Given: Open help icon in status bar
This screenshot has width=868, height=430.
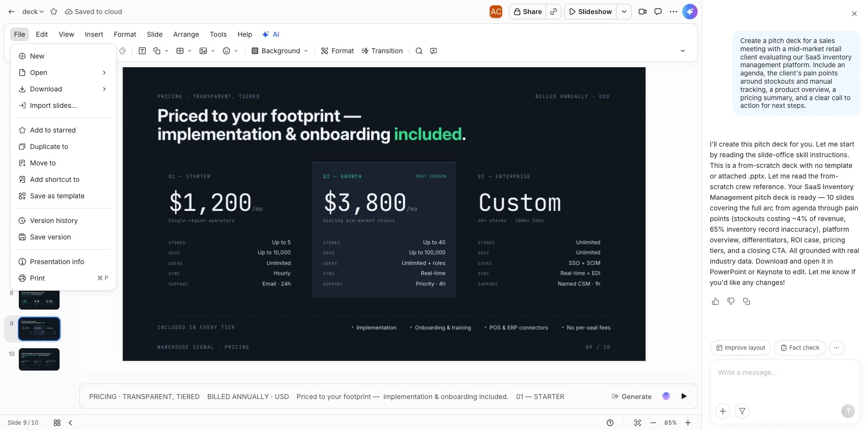Looking at the screenshot, I should 610,423.
